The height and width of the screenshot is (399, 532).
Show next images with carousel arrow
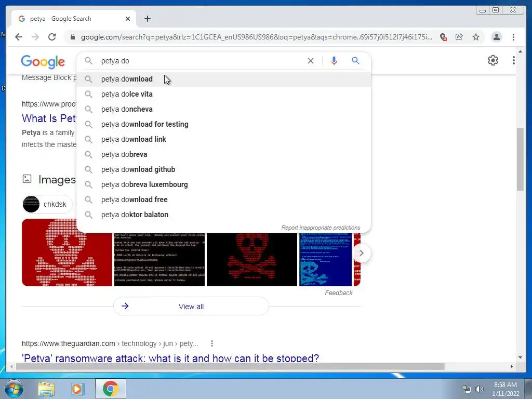coord(362,253)
